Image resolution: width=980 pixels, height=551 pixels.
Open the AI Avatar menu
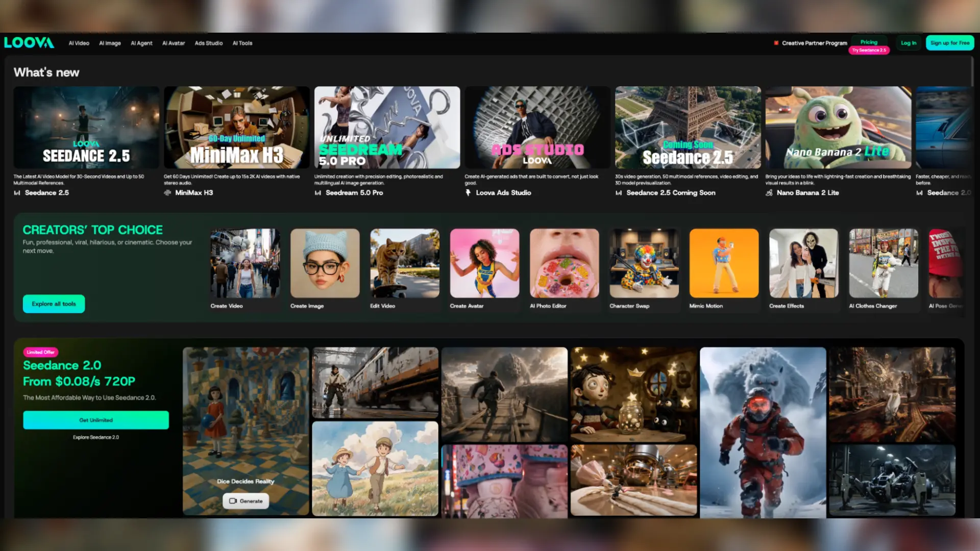[174, 43]
